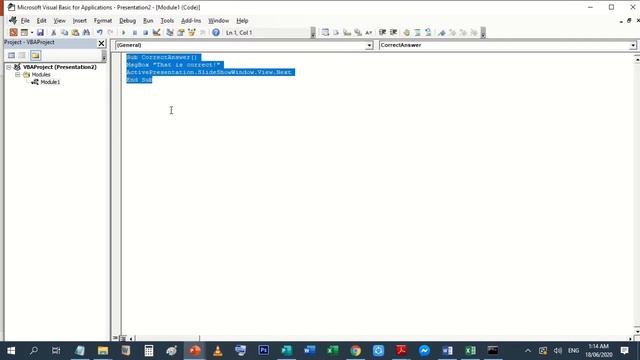Viewport: 640px width, 360px height.
Task: Open the Insert UserForm dropdown arrow
Action: coord(32,32)
